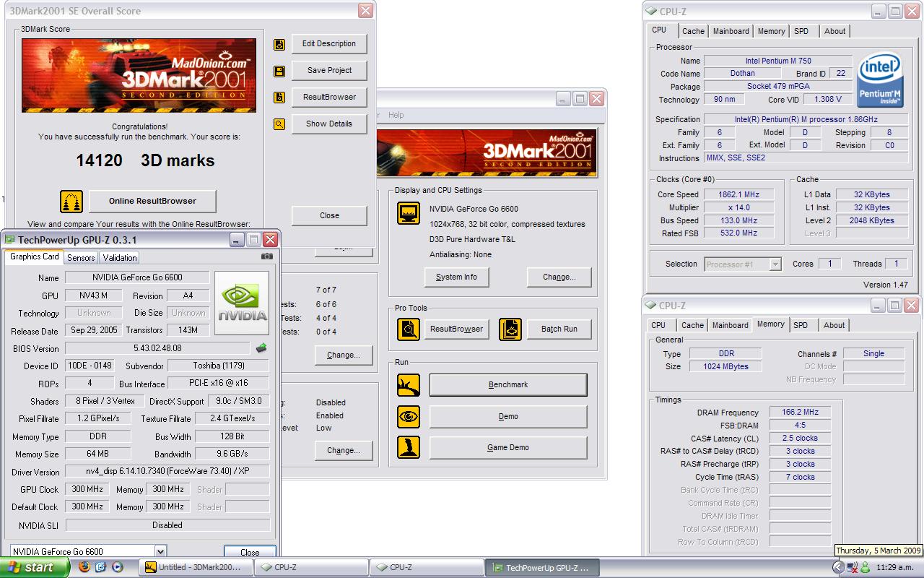Click the Intel Pentium M logo in CPU-Z
Screen dimensions: 924x578
click(x=881, y=80)
